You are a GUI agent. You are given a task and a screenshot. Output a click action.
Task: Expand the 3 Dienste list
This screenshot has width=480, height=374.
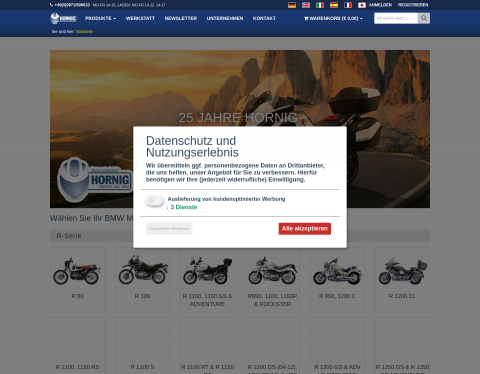(182, 207)
